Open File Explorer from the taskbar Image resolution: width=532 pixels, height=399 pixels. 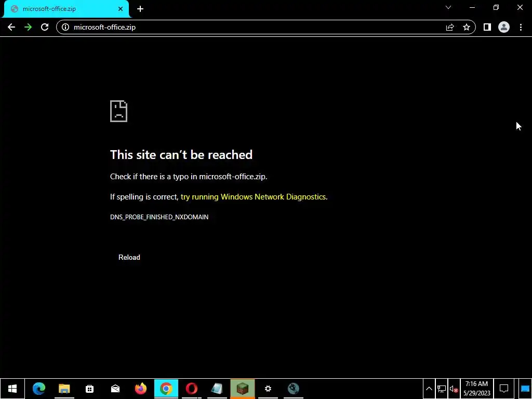pos(64,389)
